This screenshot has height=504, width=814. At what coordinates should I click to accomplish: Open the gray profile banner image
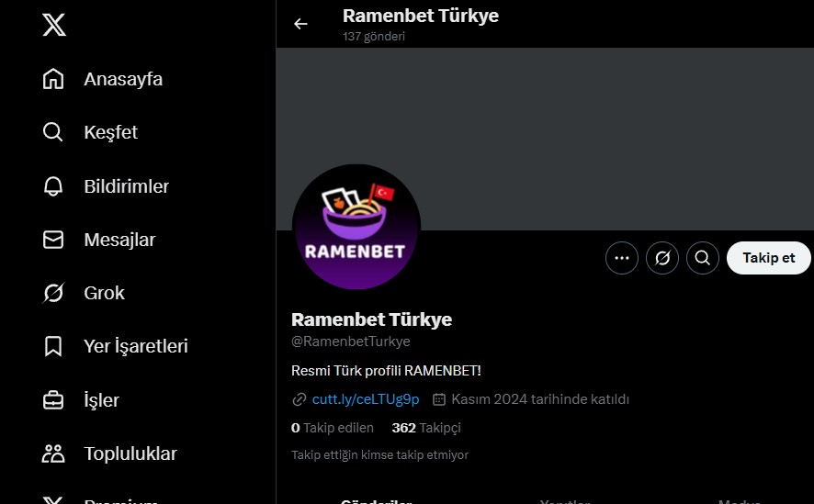545,139
